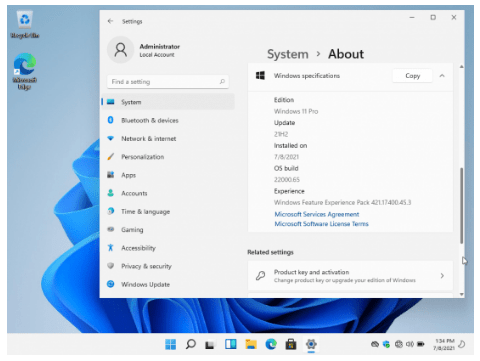Click the Time & language globe icon

[x=111, y=211]
